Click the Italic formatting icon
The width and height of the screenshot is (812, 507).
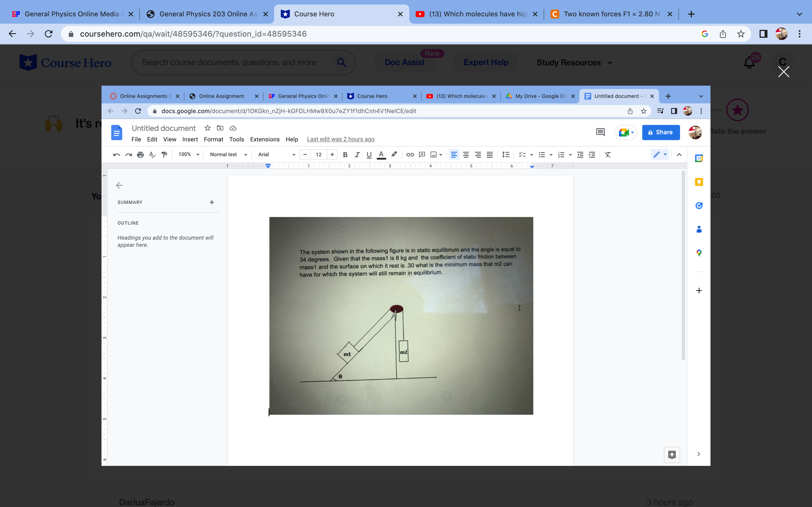pos(357,155)
